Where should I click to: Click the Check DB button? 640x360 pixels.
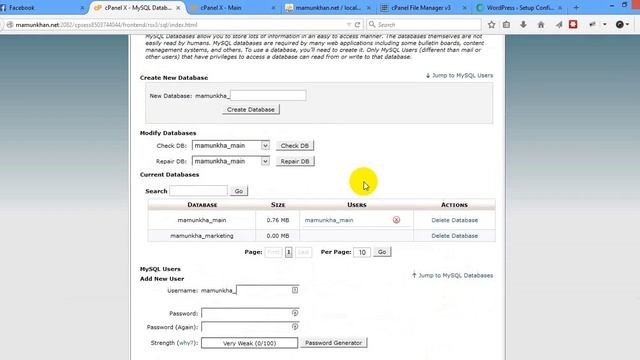[295, 146]
